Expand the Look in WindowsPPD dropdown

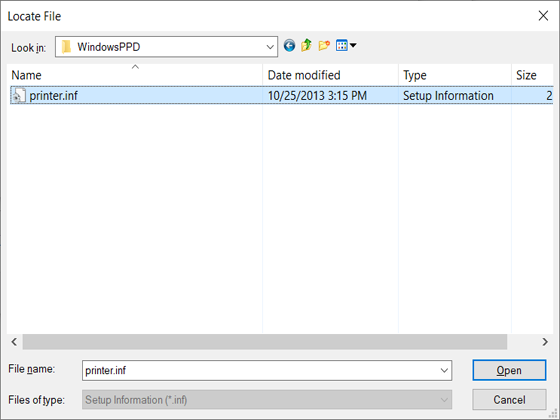pos(270,47)
